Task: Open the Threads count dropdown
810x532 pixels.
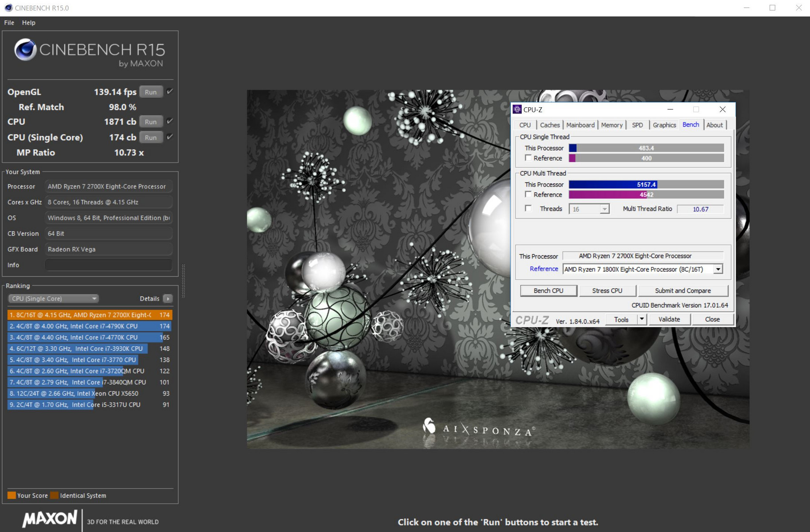Action: [604, 209]
